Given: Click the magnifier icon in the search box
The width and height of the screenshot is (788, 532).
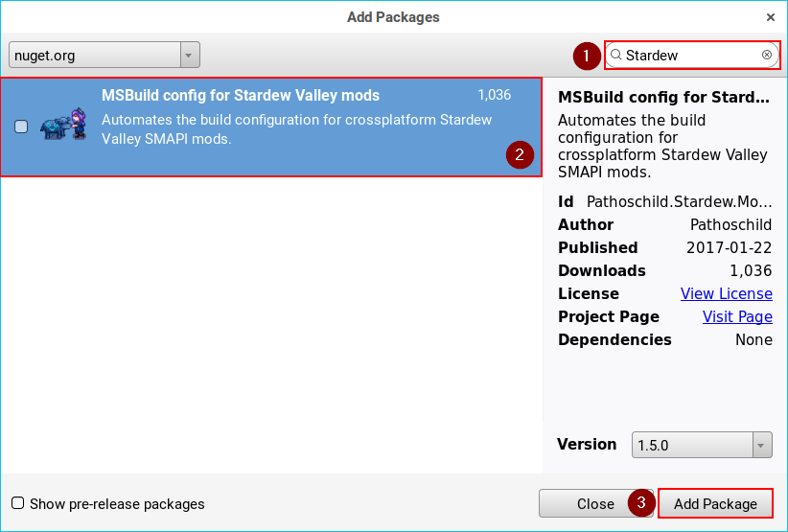Looking at the screenshot, I should pyautogui.click(x=616, y=56).
